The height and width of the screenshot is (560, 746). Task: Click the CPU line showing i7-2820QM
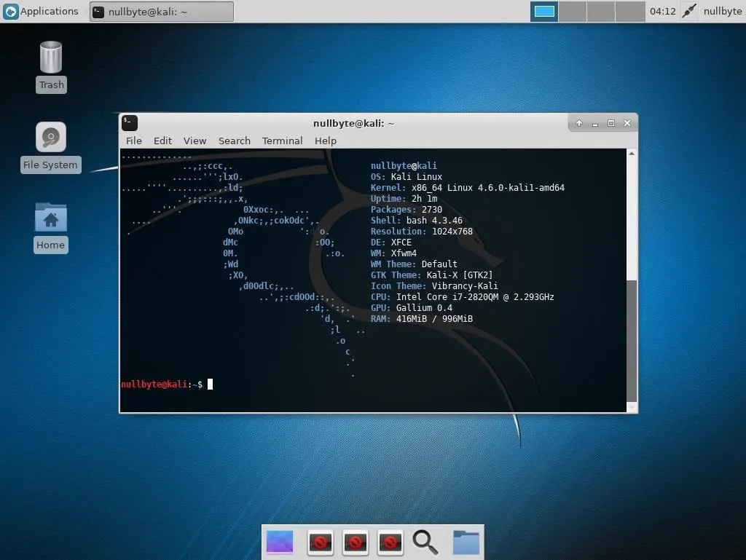tap(463, 297)
